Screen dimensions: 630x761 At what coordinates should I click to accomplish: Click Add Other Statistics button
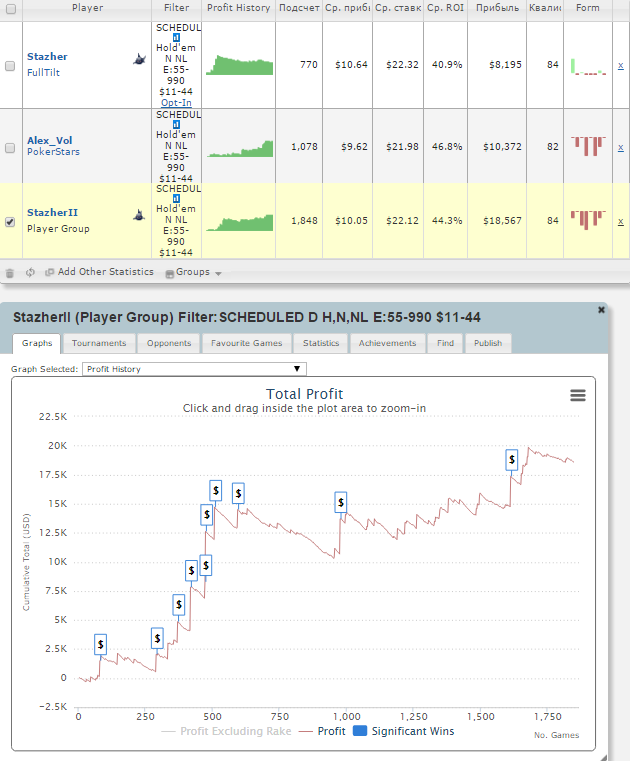(99, 272)
